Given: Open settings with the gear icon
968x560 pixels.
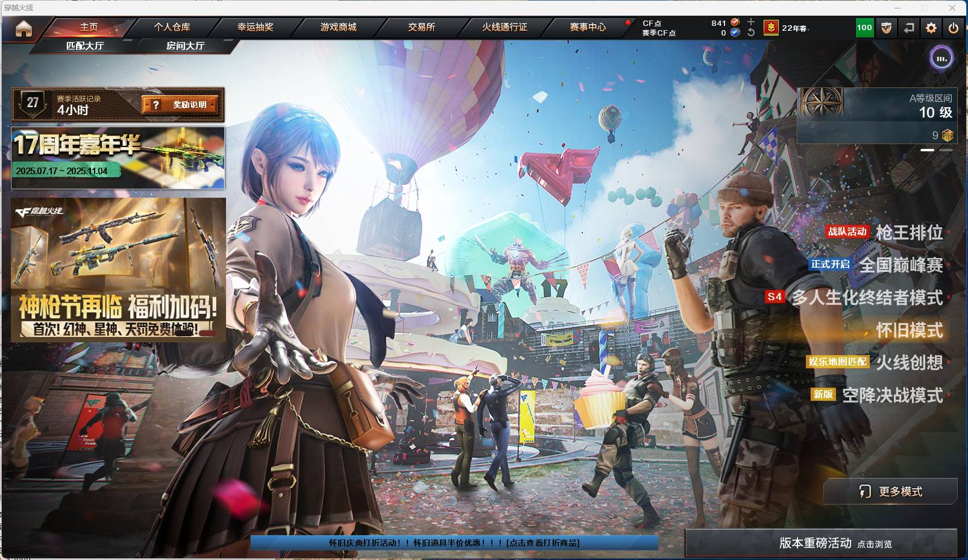Looking at the screenshot, I should tap(931, 28).
